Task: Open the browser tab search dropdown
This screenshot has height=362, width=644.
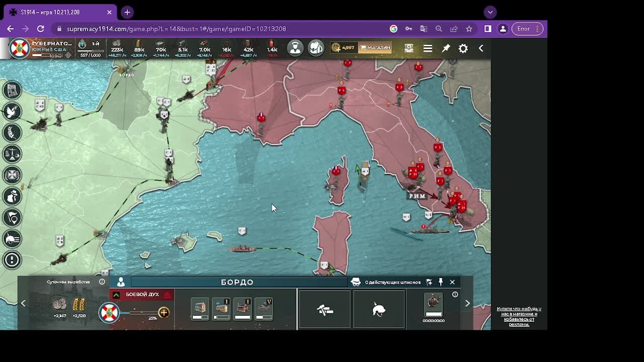Action: 490,12
